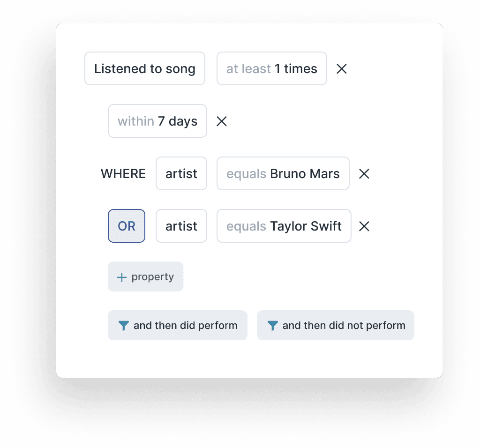Click the WHERE label

tap(123, 174)
